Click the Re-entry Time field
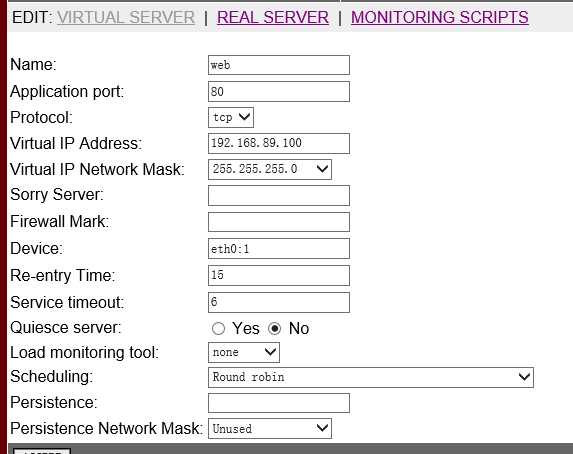This screenshot has height=454, width=573. pos(279,275)
